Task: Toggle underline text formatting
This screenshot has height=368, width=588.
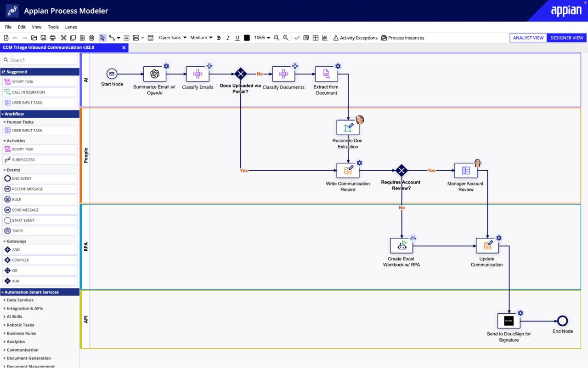Action: click(x=237, y=38)
